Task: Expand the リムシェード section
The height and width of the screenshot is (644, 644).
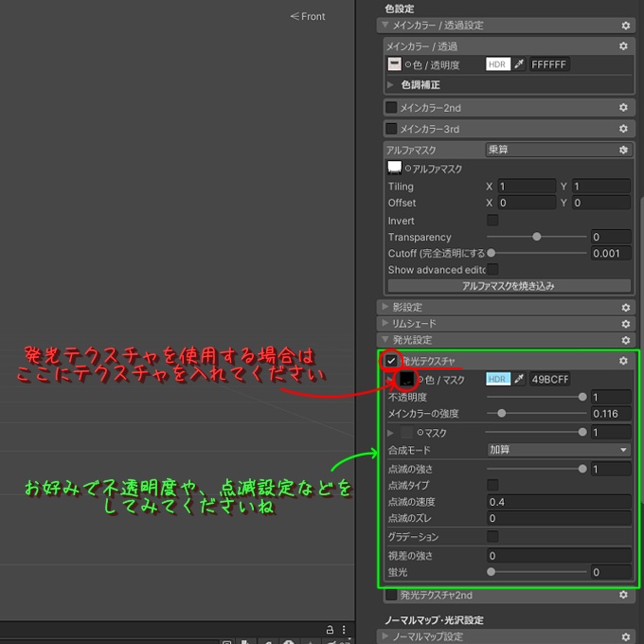Action: (x=385, y=323)
